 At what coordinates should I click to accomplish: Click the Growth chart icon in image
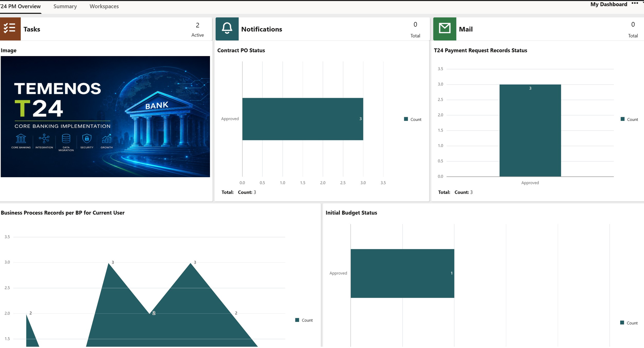click(107, 138)
